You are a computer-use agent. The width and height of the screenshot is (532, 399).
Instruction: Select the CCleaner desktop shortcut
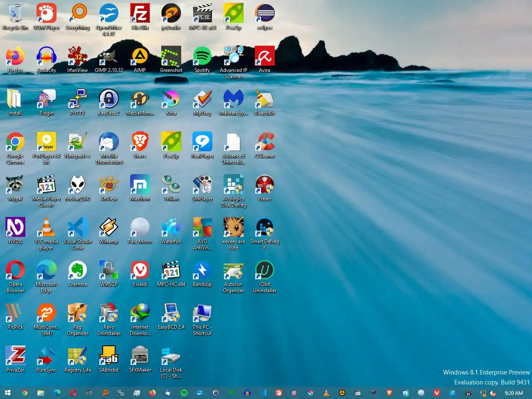tap(265, 146)
